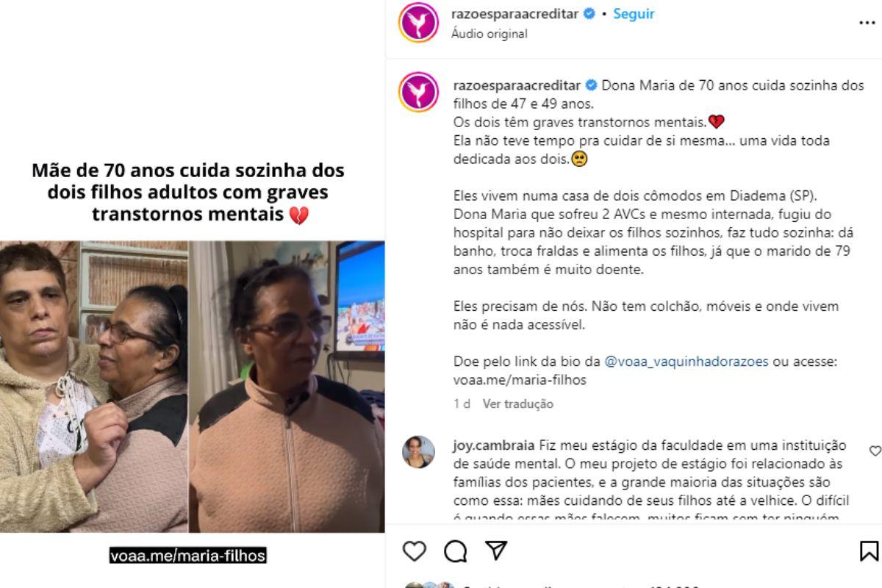Click razoesparaacreditar header profile avatar
The height and width of the screenshot is (588, 882).
[418, 23]
